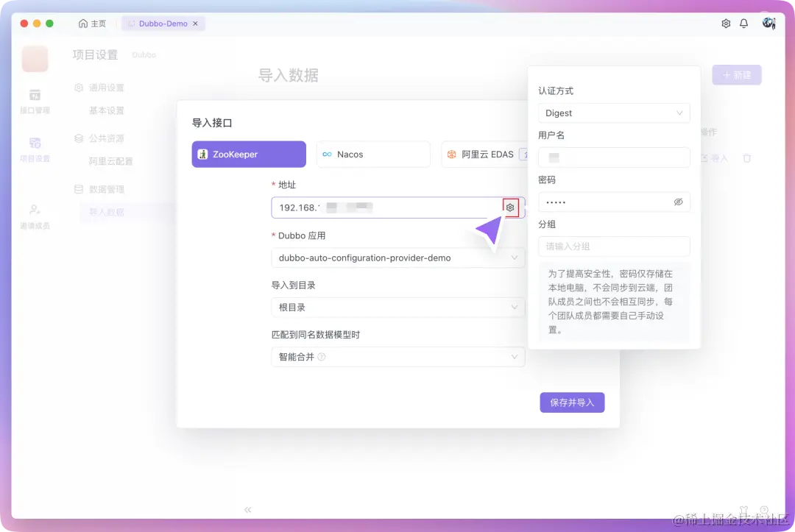Open the 接口管理 sidebar panel
The height and width of the screenshot is (532, 795).
pos(35,98)
